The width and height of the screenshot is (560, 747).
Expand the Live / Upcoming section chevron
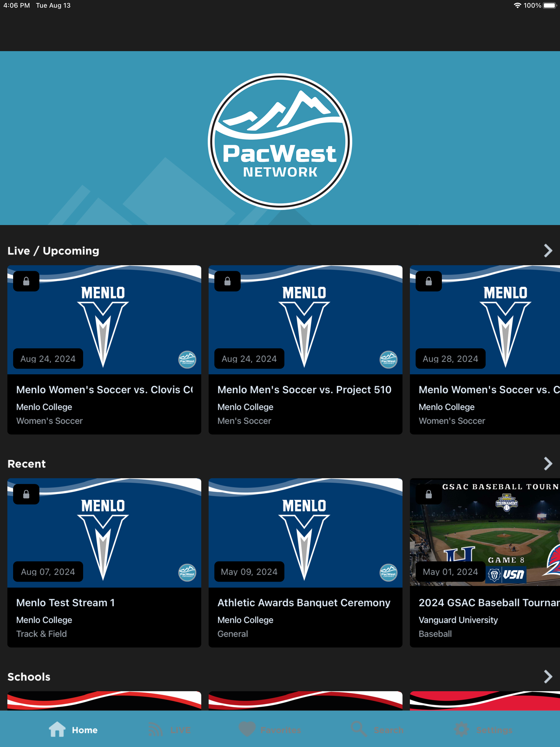(x=548, y=250)
